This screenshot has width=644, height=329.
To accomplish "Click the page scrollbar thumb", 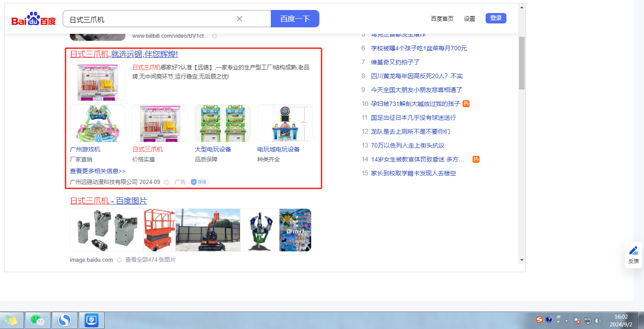I will [522, 63].
